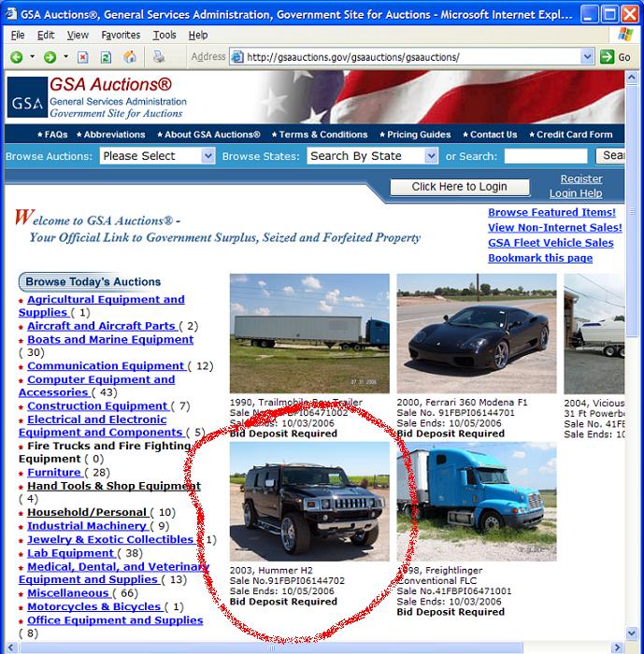Open Motorcycles & Bicycles category
This screenshot has width=644, height=654.
click(94, 607)
